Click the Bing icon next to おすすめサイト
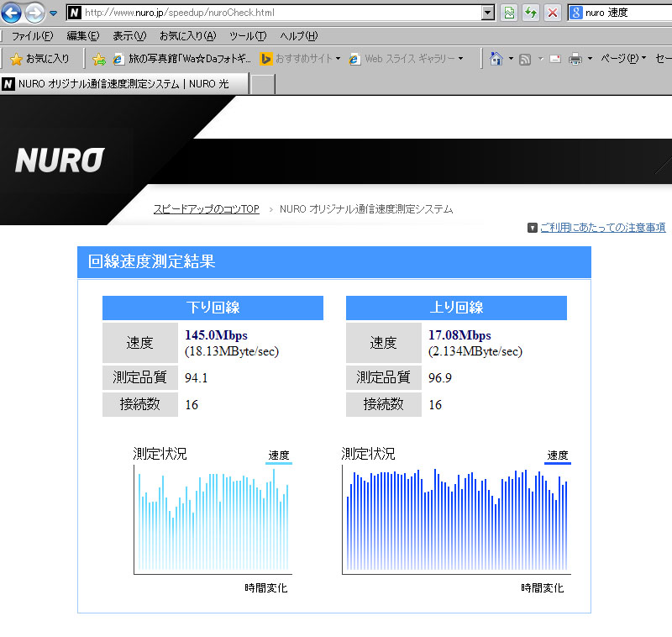 point(265,59)
